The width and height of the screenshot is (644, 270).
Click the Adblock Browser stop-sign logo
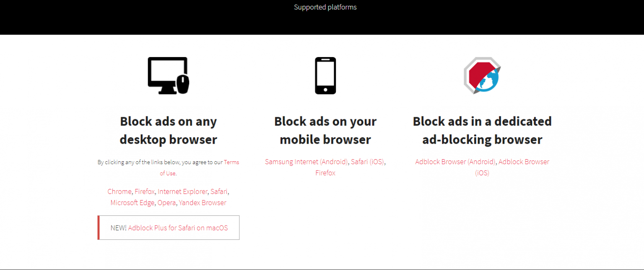[482, 76]
